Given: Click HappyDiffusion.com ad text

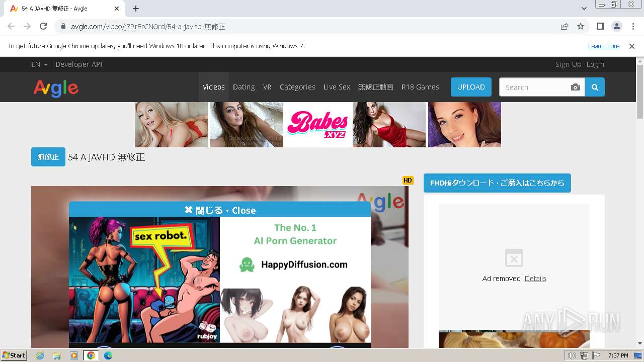Looking at the screenshot, I should pyautogui.click(x=304, y=264).
